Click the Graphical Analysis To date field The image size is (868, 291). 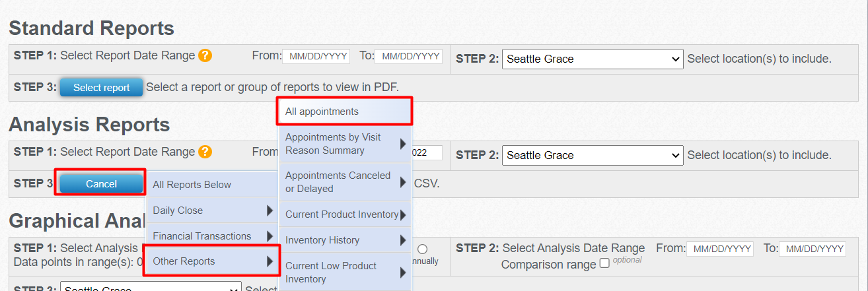tap(813, 249)
